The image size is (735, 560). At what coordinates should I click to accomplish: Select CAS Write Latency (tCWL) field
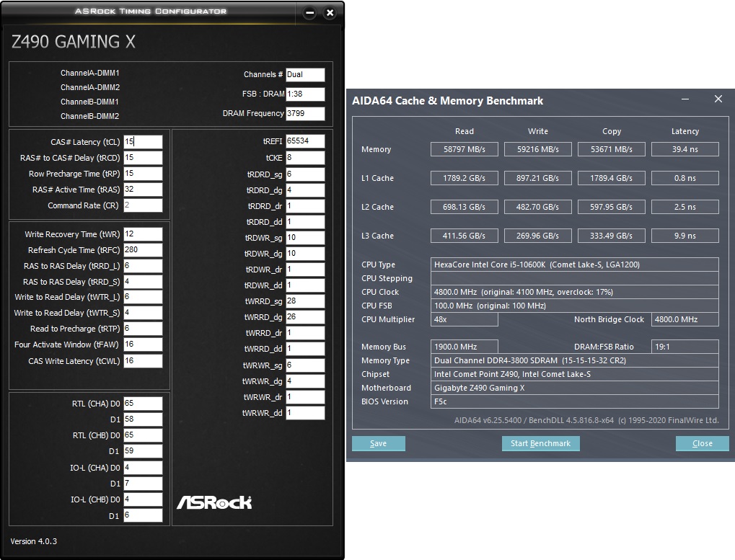pos(143,361)
